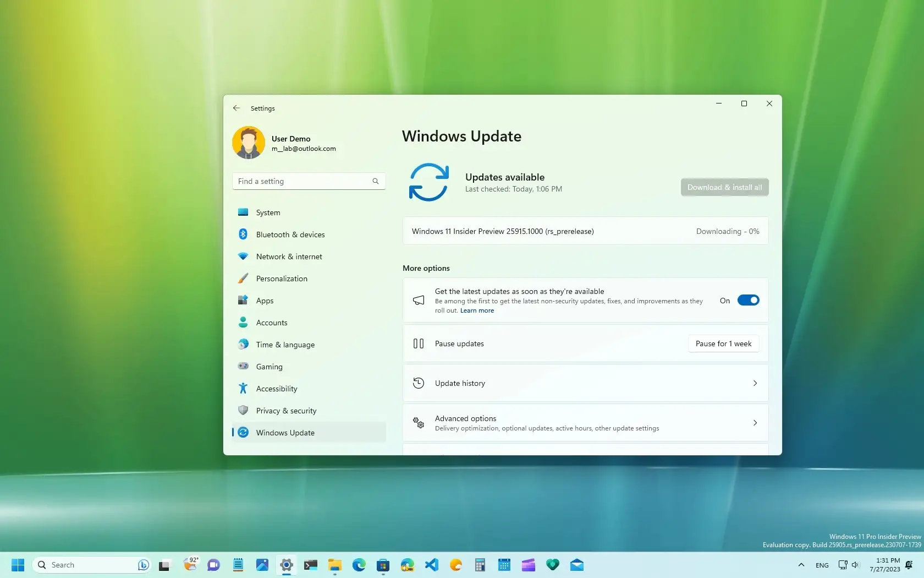Open Bing Chat icon in search box
Viewport: 924px width, 578px height.
143,565
